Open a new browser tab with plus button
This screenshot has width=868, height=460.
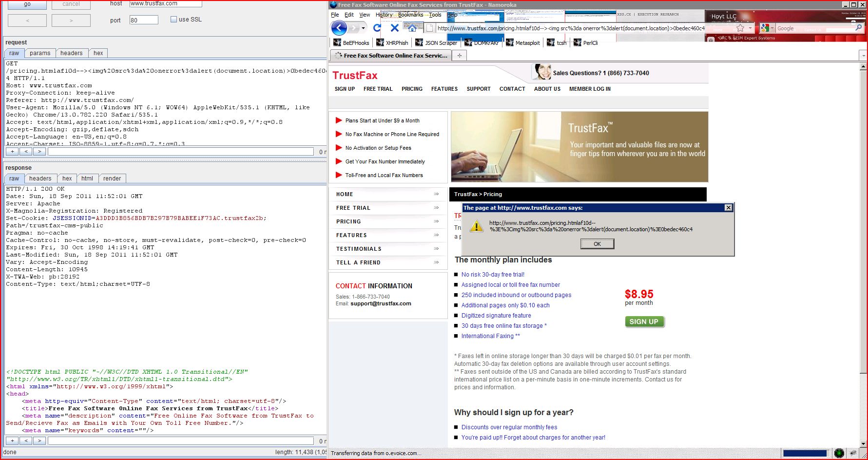point(459,56)
